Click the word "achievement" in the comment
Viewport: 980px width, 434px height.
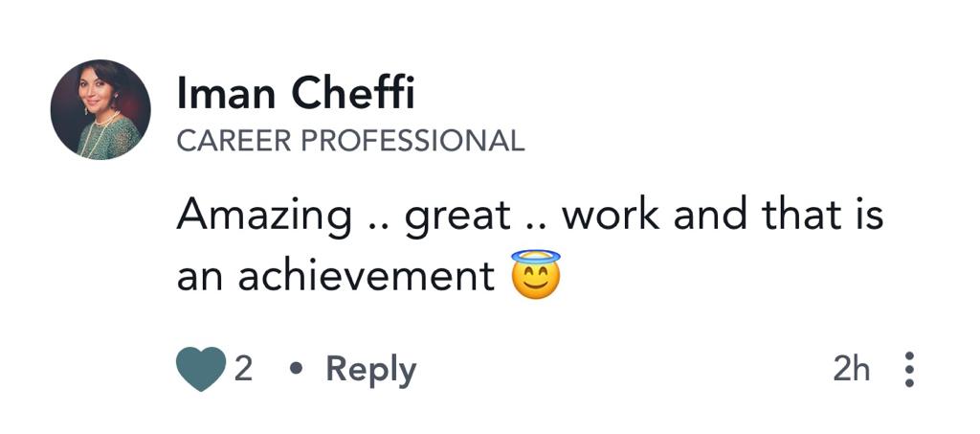click(x=366, y=276)
